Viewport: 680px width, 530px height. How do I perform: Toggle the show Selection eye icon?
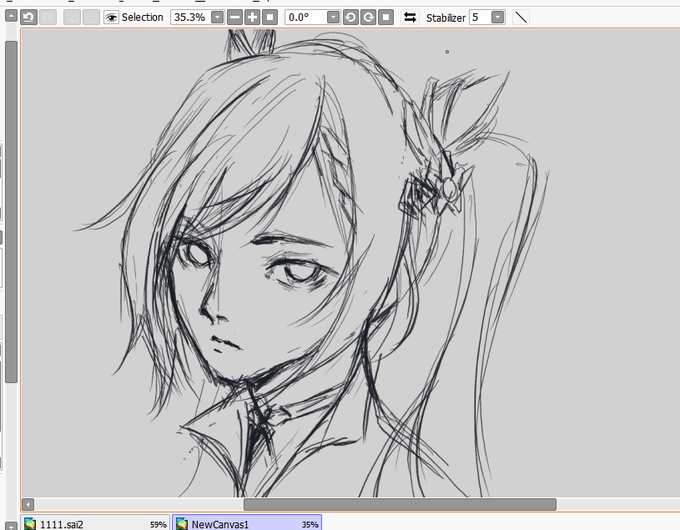point(111,17)
